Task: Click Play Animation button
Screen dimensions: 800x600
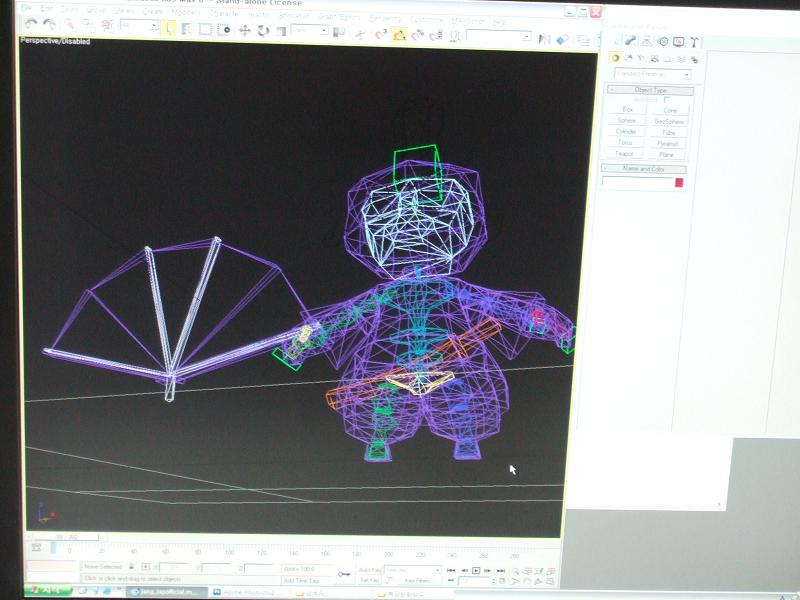Action: (x=476, y=570)
